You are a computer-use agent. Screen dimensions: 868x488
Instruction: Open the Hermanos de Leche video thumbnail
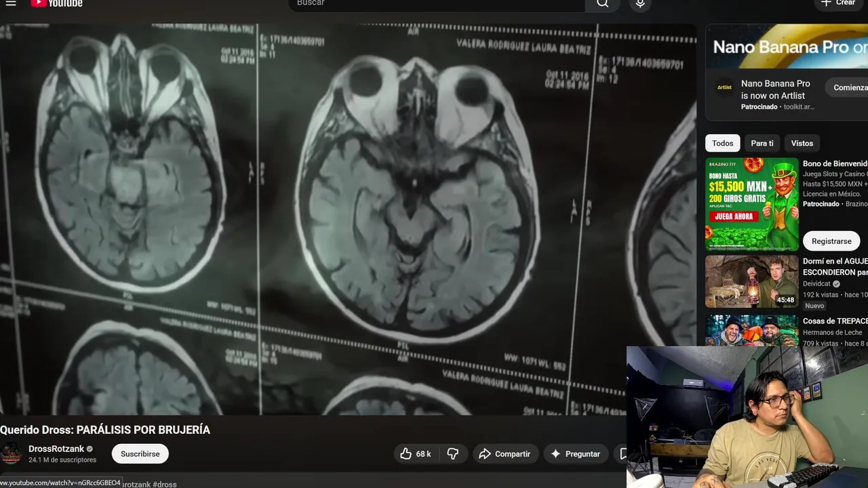[752, 331]
